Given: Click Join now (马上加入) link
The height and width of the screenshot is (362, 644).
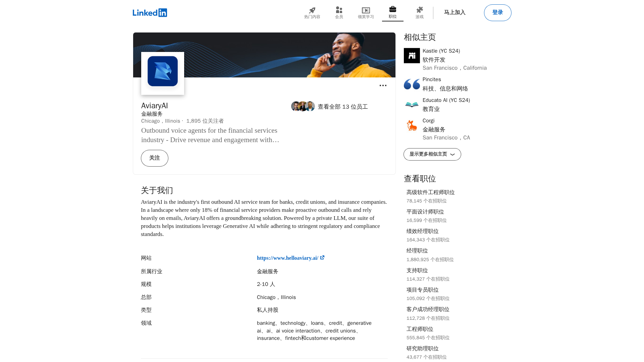Looking at the screenshot, I should (x=454, y=13).
